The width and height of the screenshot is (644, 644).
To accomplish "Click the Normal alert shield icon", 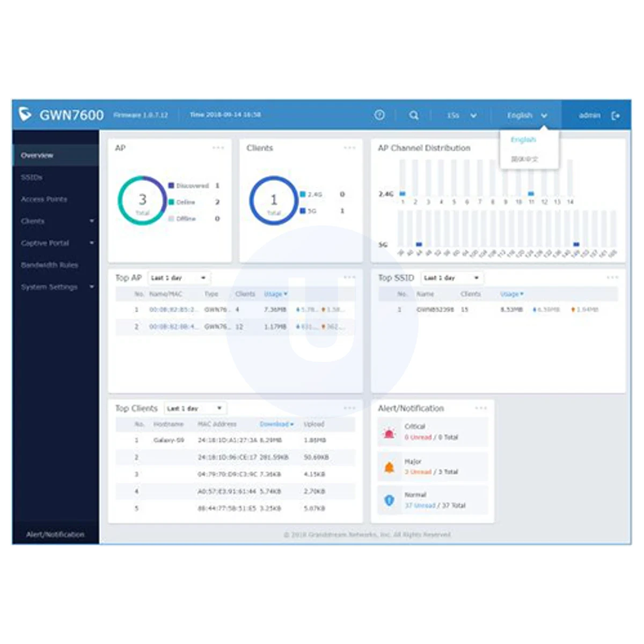I will [x=389, y=501].
